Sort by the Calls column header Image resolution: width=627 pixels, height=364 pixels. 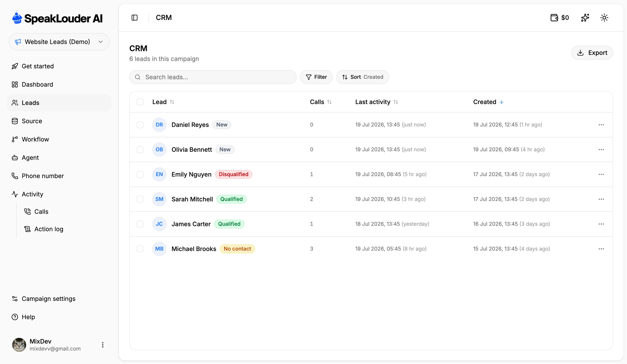[320, 102]
